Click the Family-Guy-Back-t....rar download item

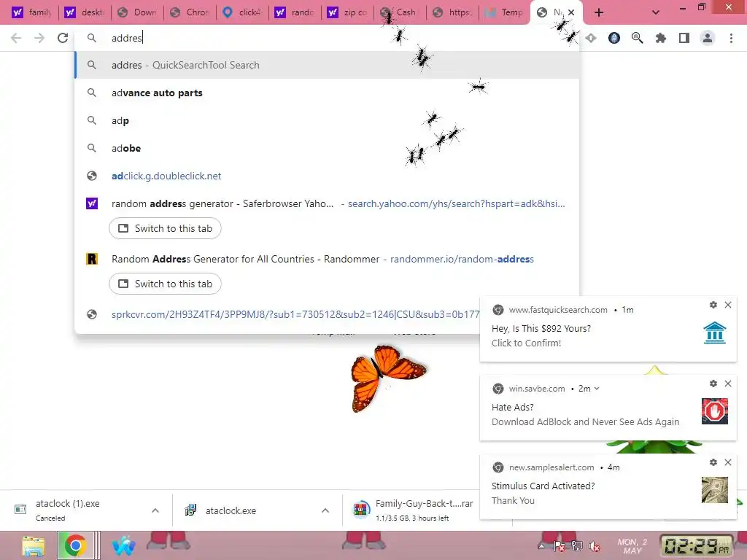coord(413,510)
